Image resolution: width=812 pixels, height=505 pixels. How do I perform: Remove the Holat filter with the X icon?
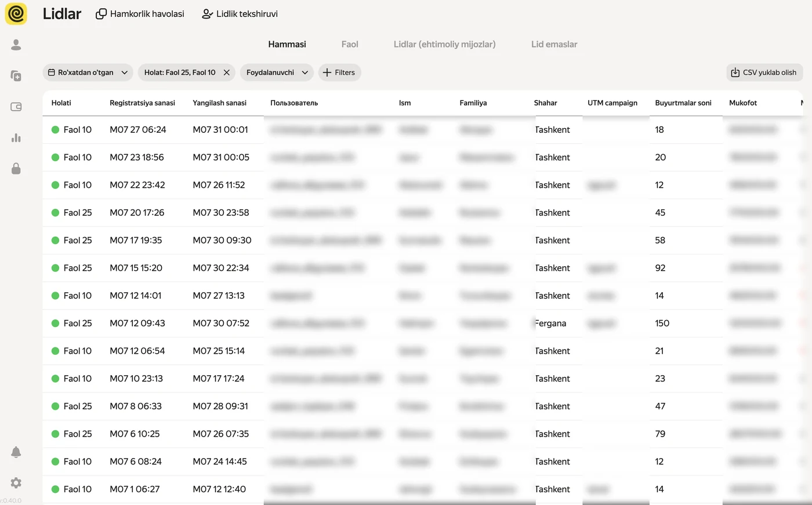click(x=227, y=72)
